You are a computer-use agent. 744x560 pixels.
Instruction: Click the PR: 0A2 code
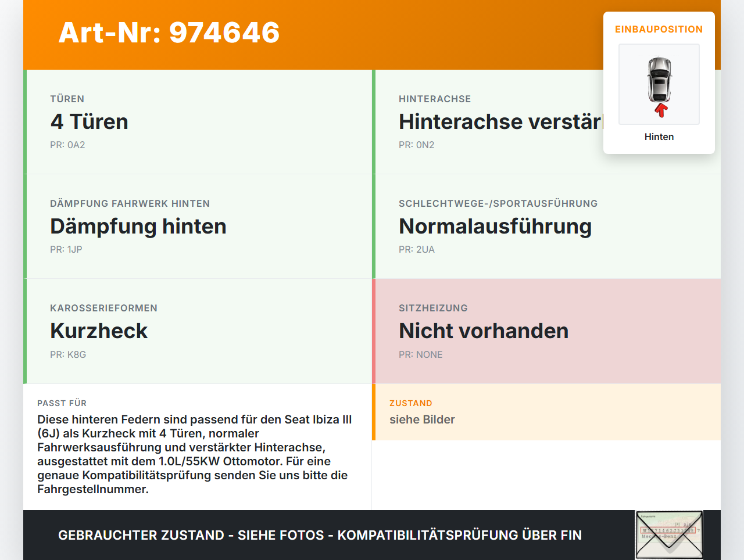pos(67,145)
